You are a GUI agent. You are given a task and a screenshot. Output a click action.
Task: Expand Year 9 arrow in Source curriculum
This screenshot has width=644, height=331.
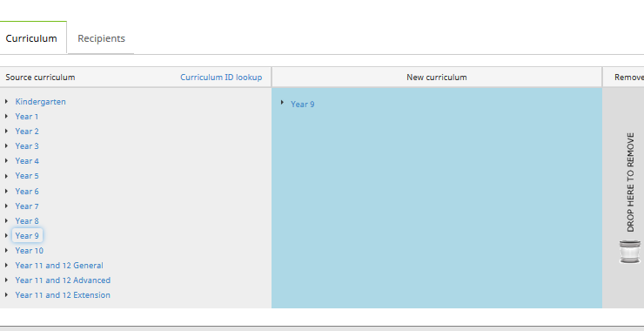(7, 235)
